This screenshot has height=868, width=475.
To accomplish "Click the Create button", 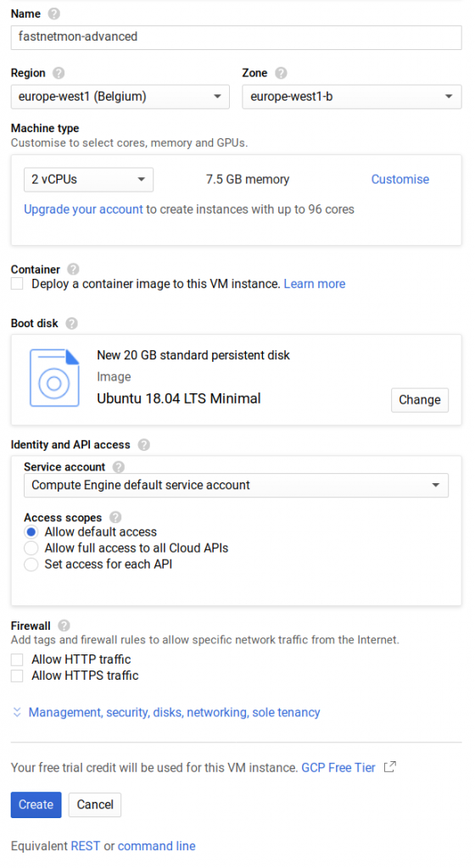I will coord(36,805).
